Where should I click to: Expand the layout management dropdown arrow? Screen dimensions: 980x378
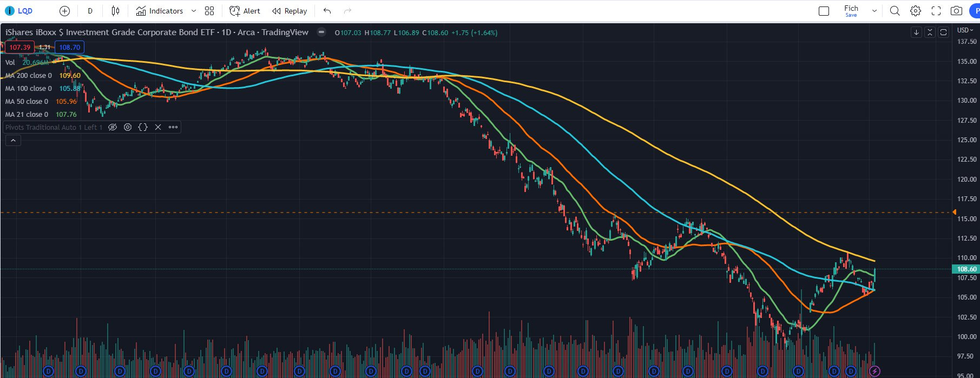874,11
